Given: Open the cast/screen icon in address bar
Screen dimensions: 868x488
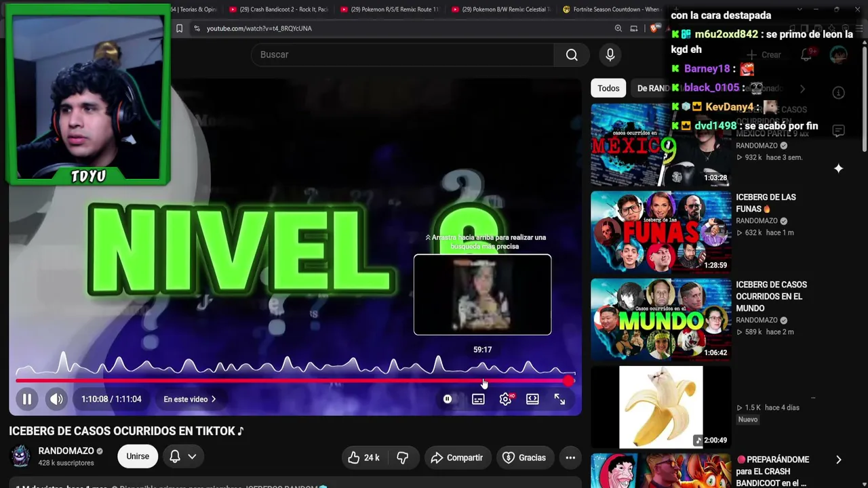Looking at the screenshot, I should pyautogui.click(x=634, y=28).
